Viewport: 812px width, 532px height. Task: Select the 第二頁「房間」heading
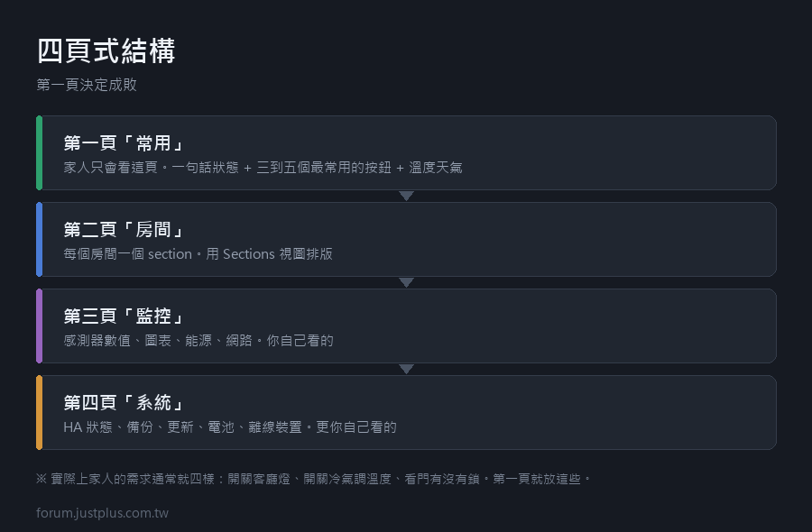point(124,229)
